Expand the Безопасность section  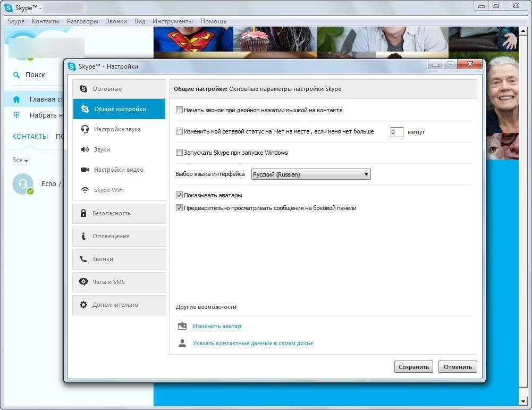(x=119, y=213)
